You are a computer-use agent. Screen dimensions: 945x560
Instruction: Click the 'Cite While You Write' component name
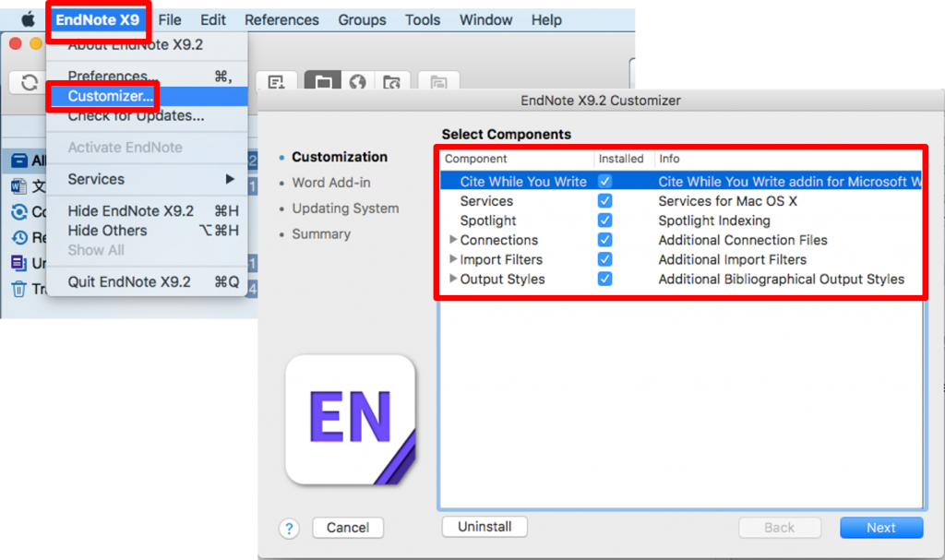[x=523, y=182]
